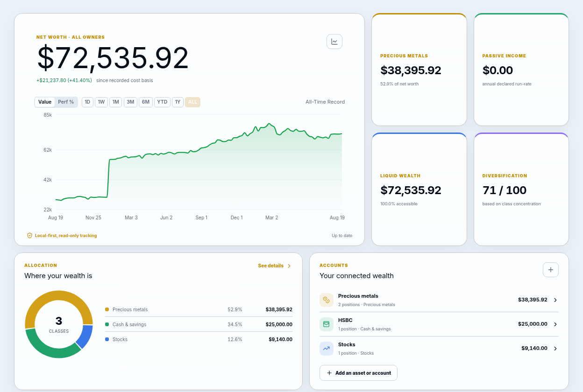
Task: Expand Precious metals account chevron
Action: pyautogui.click(x=555, y=300)
